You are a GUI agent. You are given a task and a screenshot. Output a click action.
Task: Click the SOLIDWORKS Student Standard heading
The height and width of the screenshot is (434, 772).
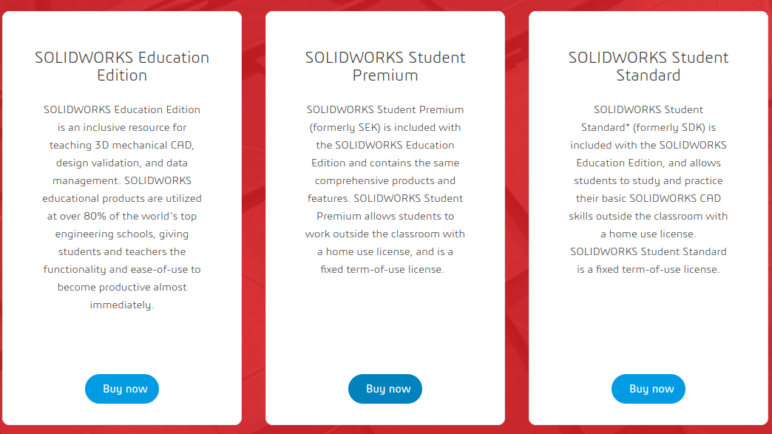(648, 66)
